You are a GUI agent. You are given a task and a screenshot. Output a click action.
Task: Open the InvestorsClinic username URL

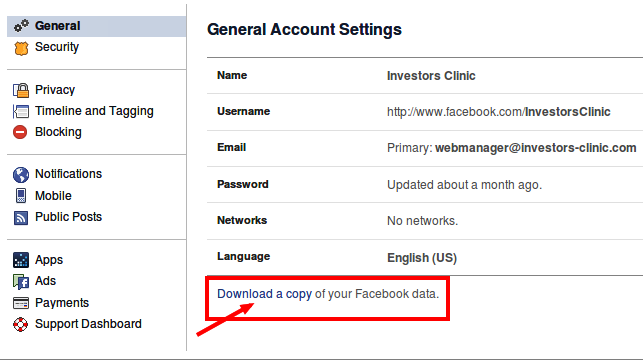(x=499, y=112)
